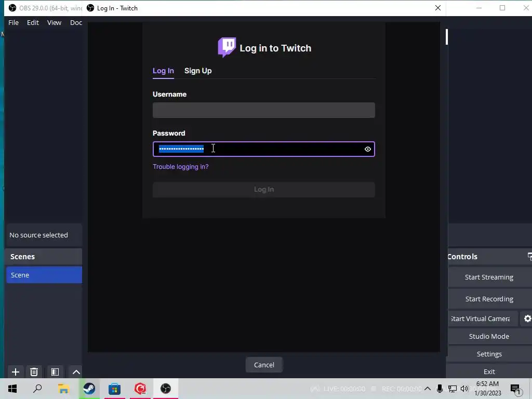Click the OBS logo in title bar
Image resolution: width=532 pixels, height=399 pixels.
(12, 8)
